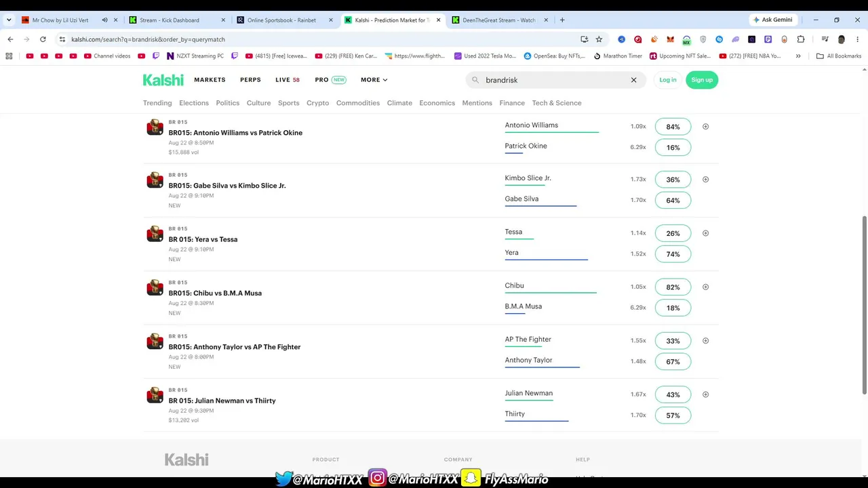Pick Antonio Williams at 84%
868x488 pixels.
tap(673, 127)
